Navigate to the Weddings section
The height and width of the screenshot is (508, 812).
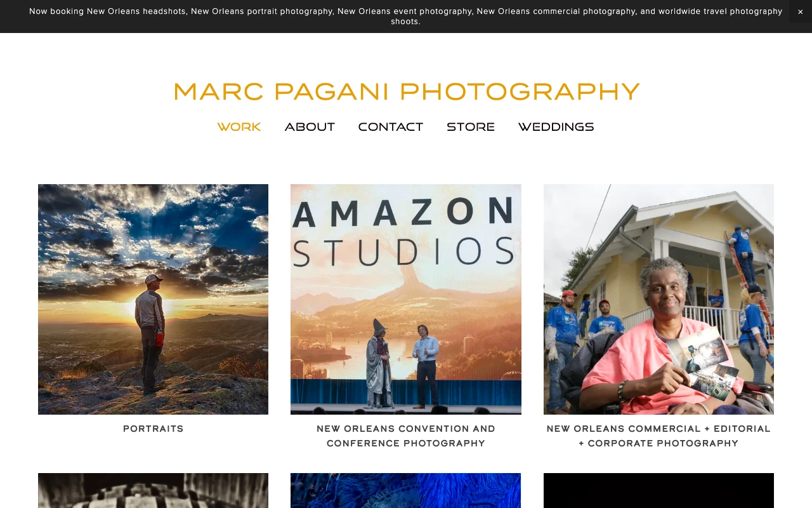pyautogui.click(x=556, y=127)
